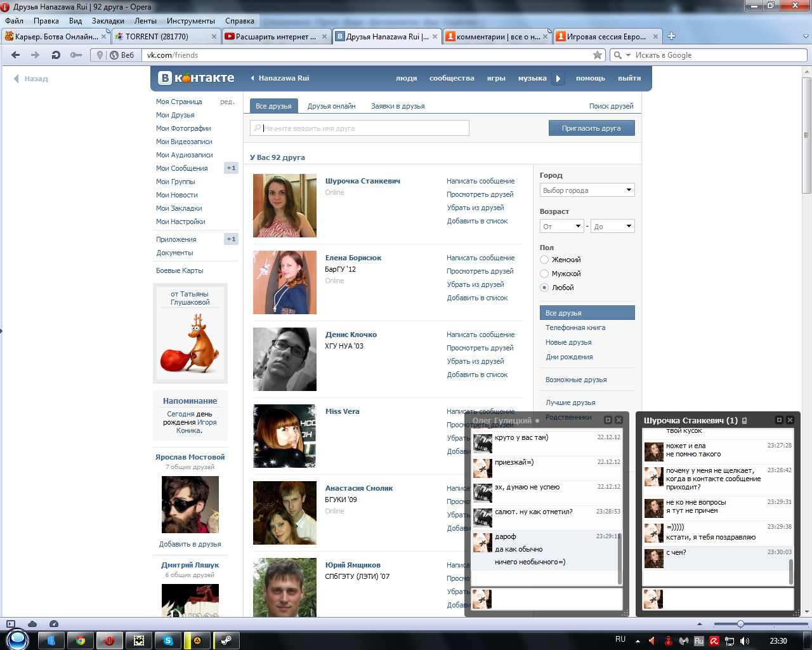Open the 'Поиск друзей' link

pos(611,106)
